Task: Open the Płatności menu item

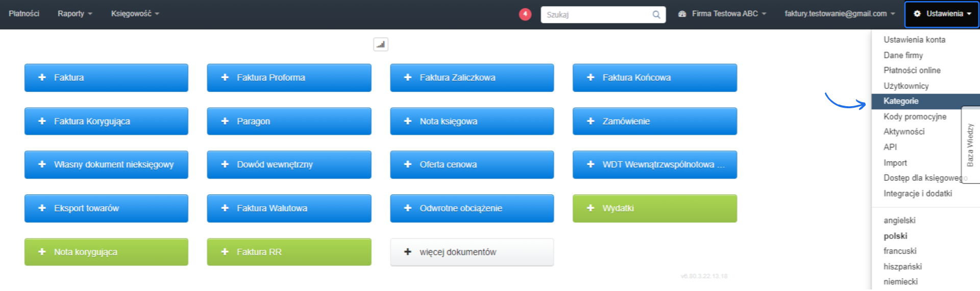Action: [24, 14]
